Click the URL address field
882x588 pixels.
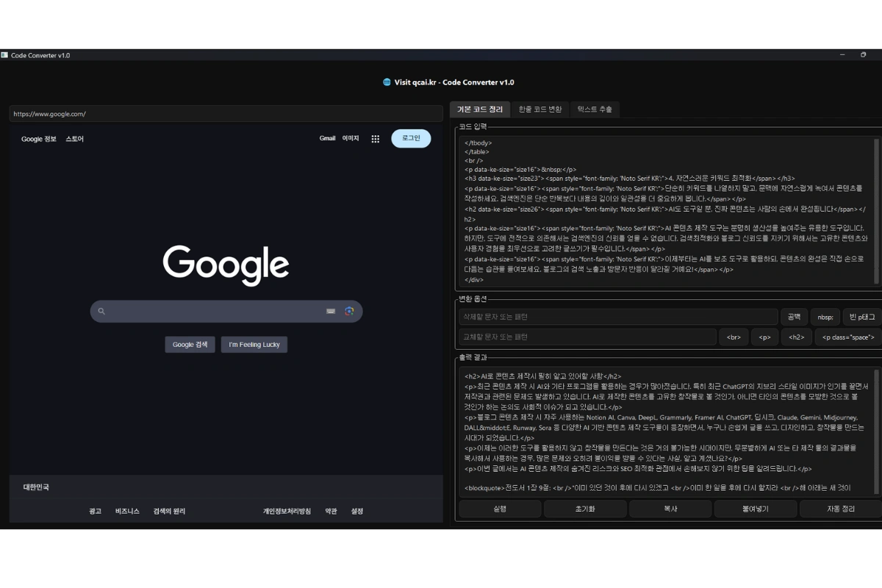(226, 114)
